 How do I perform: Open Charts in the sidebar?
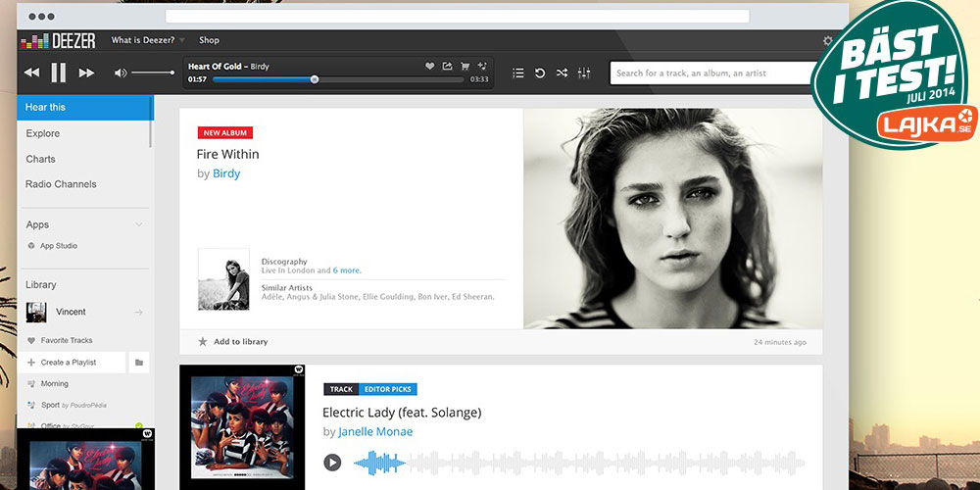point(40,159)
